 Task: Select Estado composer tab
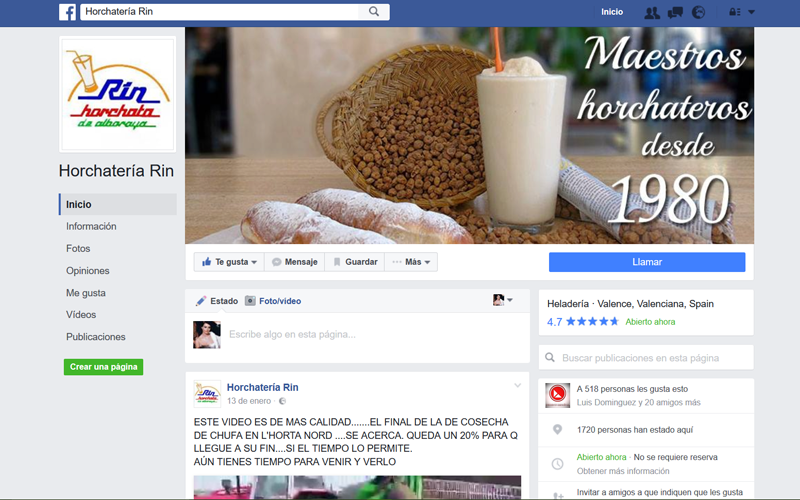217,301
